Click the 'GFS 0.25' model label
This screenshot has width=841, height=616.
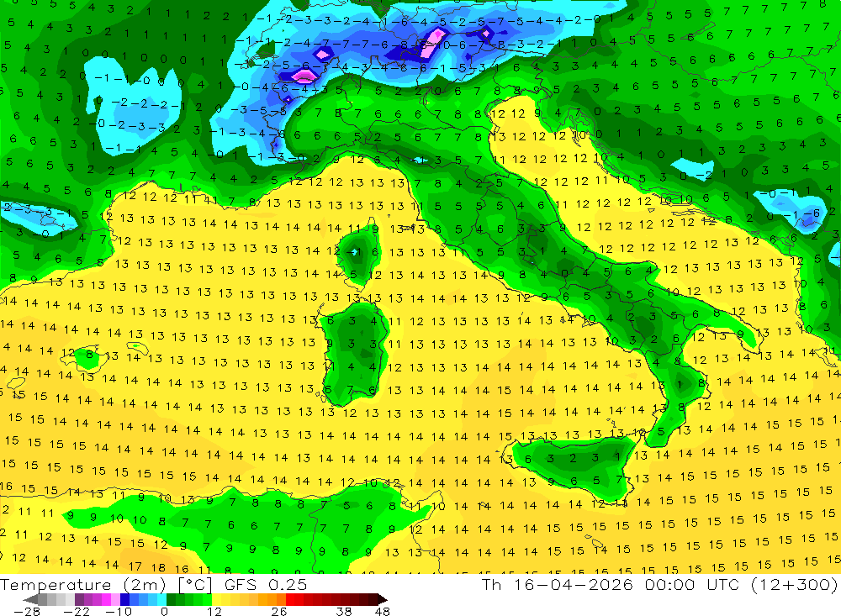tap(266, 585)
